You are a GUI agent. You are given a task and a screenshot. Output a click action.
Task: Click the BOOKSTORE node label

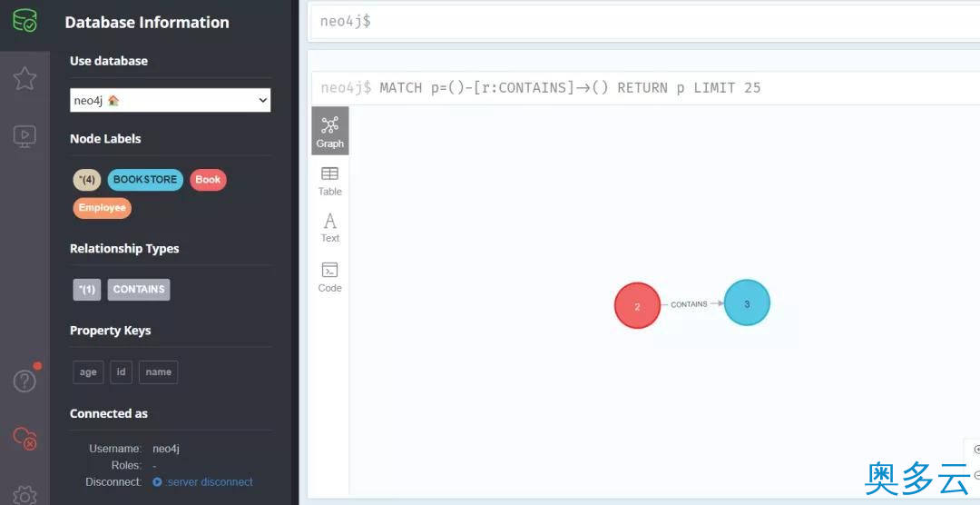(145, 180)
